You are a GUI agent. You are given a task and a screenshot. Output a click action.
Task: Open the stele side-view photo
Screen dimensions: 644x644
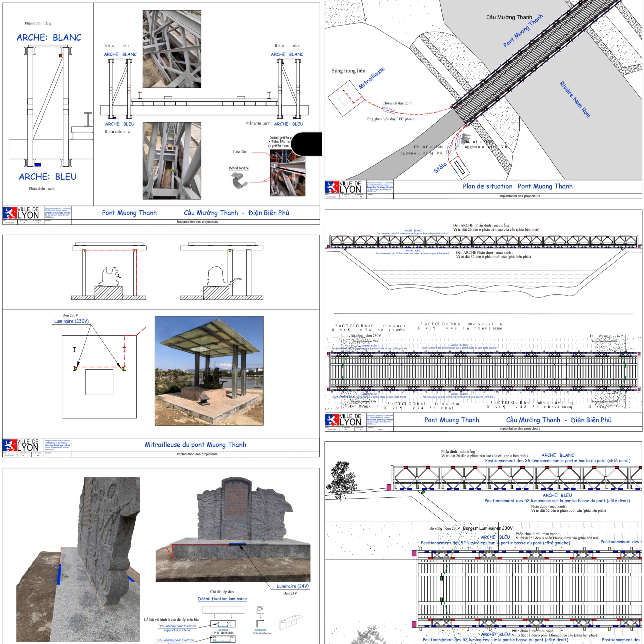point(78,560)
